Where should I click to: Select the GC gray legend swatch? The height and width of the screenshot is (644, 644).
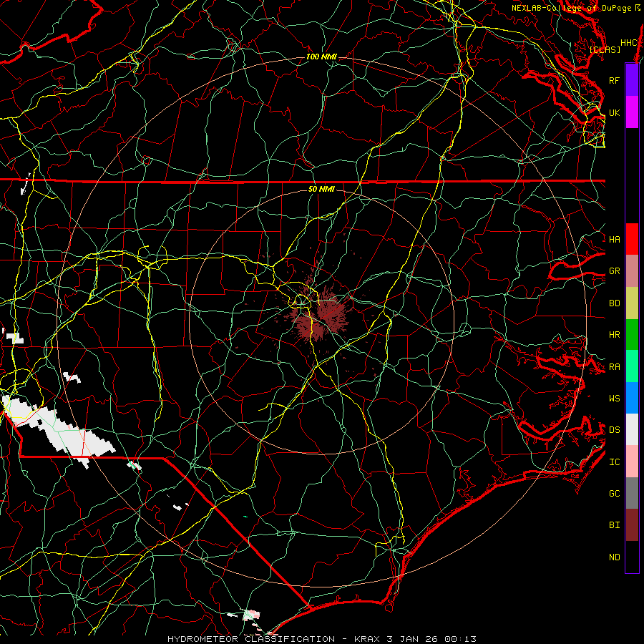pos(632,493)
